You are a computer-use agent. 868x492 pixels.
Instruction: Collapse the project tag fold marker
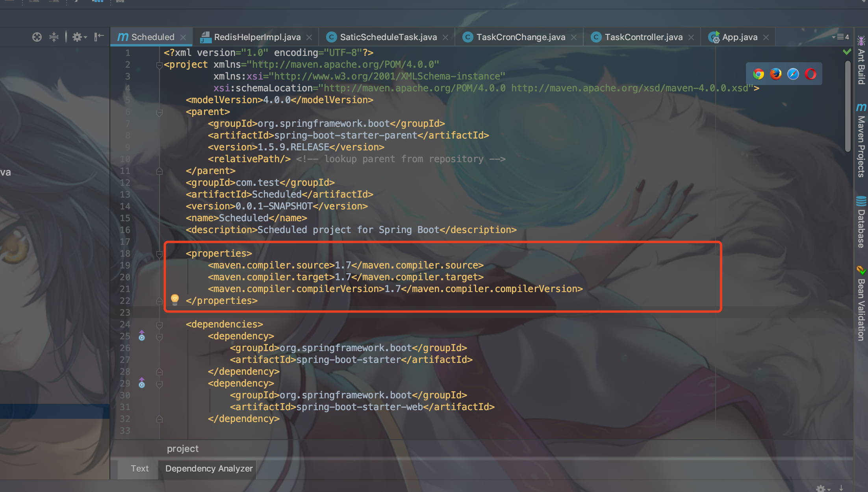[160, 65]
